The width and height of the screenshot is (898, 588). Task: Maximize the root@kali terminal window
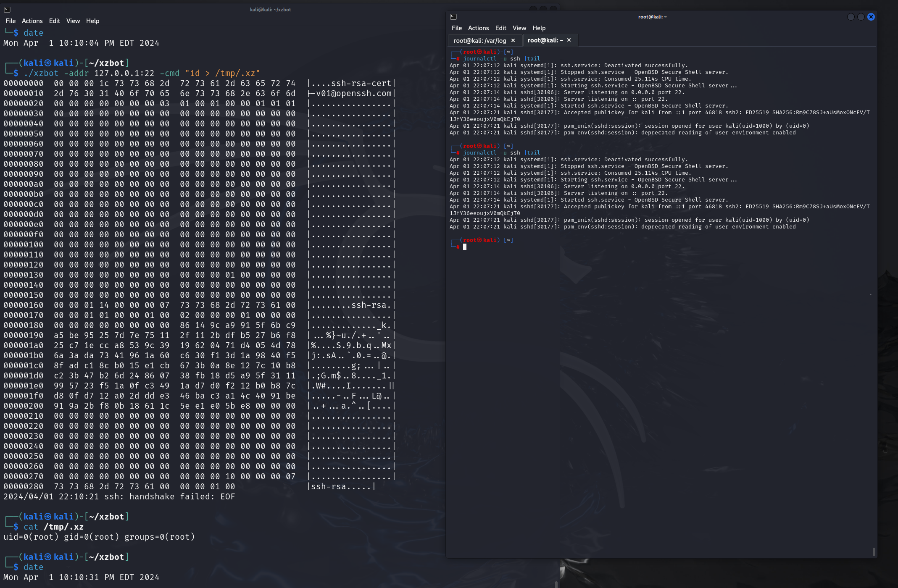point(861,17)
